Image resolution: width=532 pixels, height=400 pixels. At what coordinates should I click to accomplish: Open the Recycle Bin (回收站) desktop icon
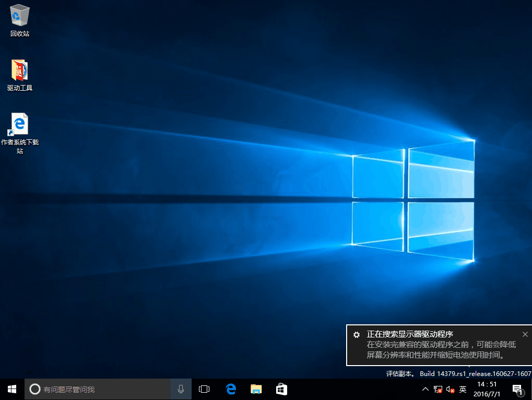pos(20,16)
